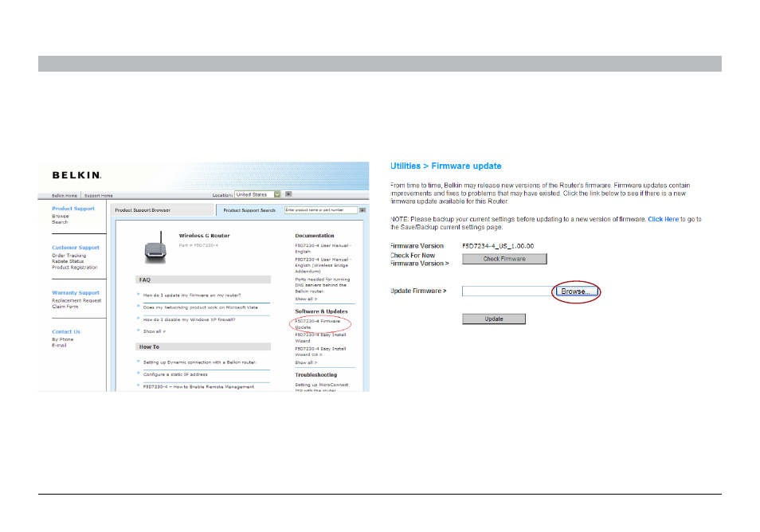Click the Check Firmware button
Screen dimensions: 760x532
504,259
